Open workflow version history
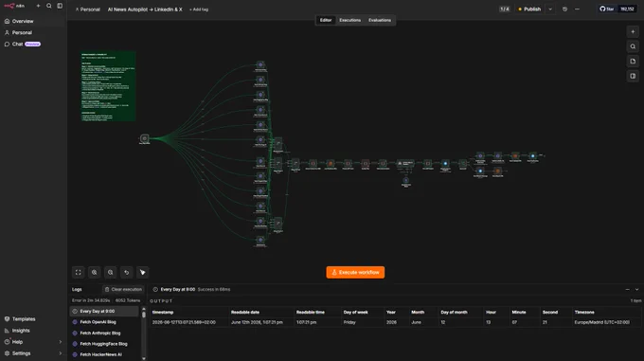Image resolution: width=644 pixels, height=361 pixels. pyautogui.click(x=564, y=9)
